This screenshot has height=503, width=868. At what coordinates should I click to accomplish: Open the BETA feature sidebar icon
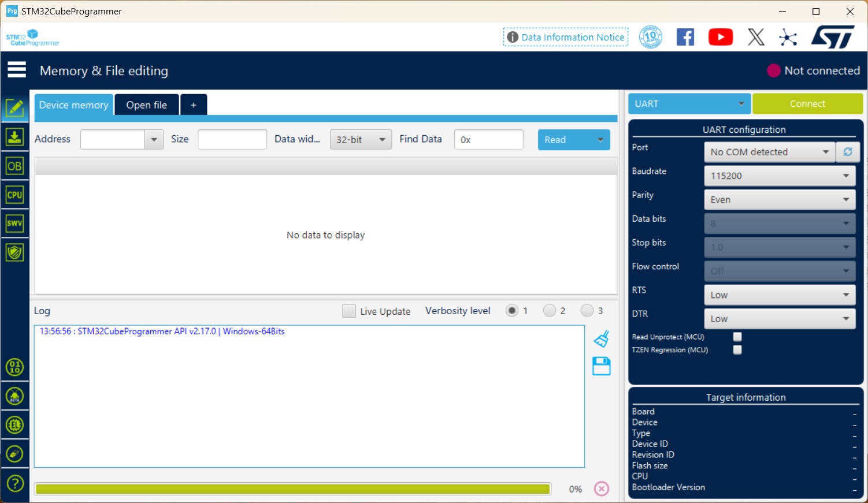pos(14,396)
